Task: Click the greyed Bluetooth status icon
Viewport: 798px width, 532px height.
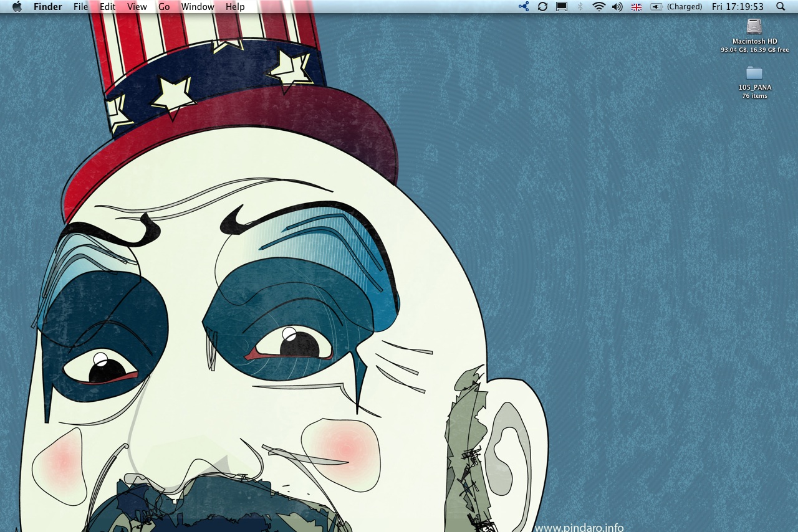Action: click(x=580, y=6)
